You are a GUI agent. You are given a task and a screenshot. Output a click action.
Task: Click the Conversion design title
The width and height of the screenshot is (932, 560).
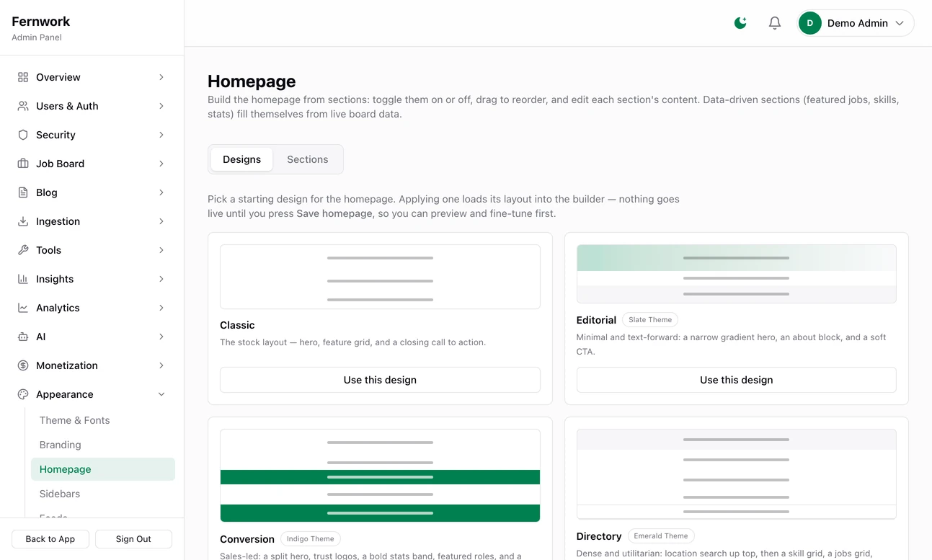[x=247, y=539]
